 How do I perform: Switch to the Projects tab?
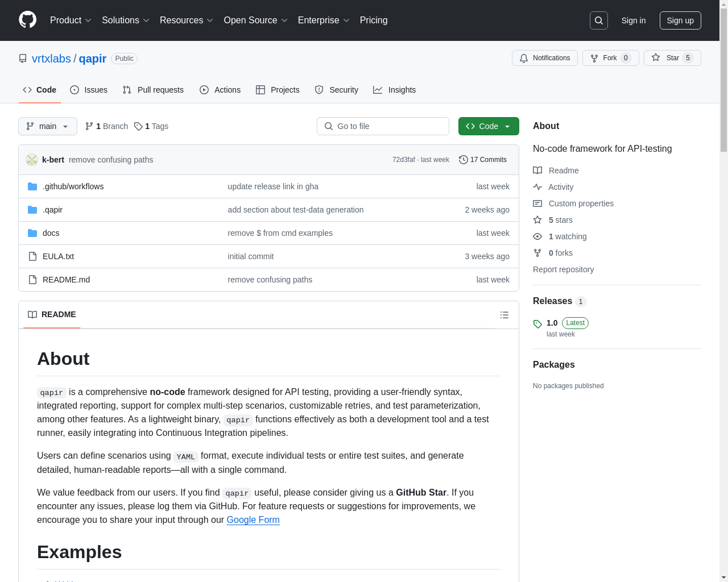[x=278, y=90]
